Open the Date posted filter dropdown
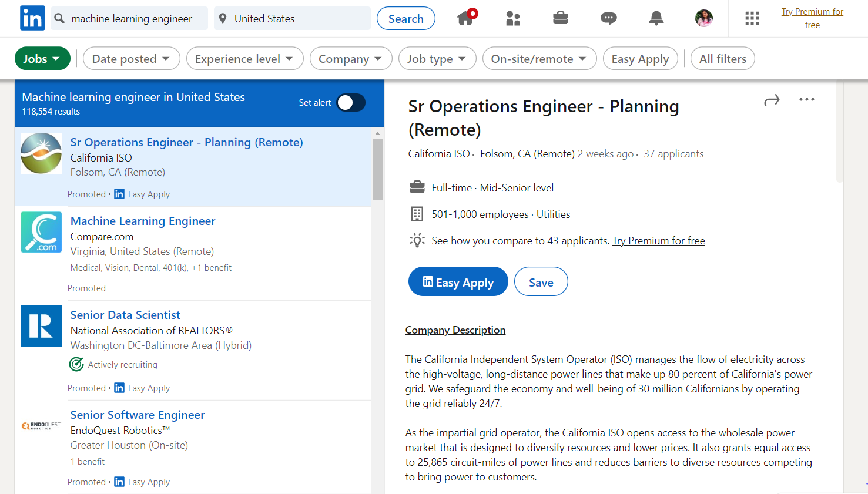This screenshot has height=494, width=868. [x=132, y=59]
